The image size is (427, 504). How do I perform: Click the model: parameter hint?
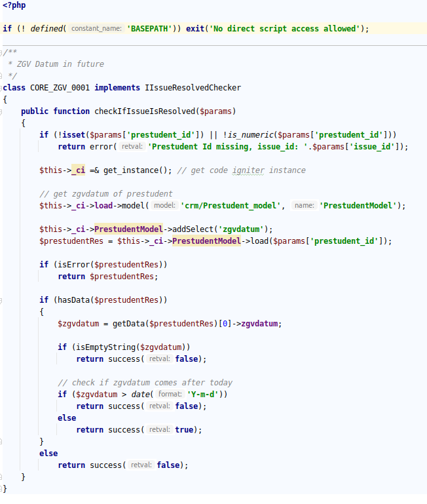[165, 206]
